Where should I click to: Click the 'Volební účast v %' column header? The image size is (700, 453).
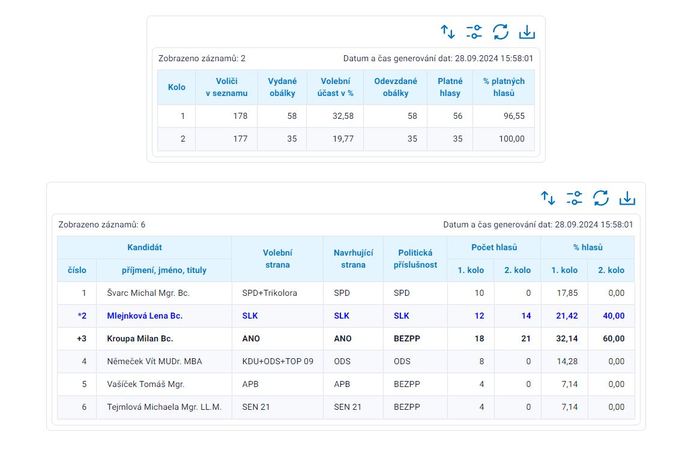[x=334, y=87]
